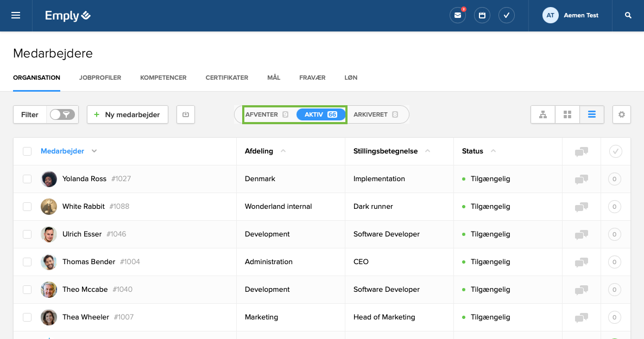
Task: Click the checkmark tasks icon in header
Action: [506, 15]
